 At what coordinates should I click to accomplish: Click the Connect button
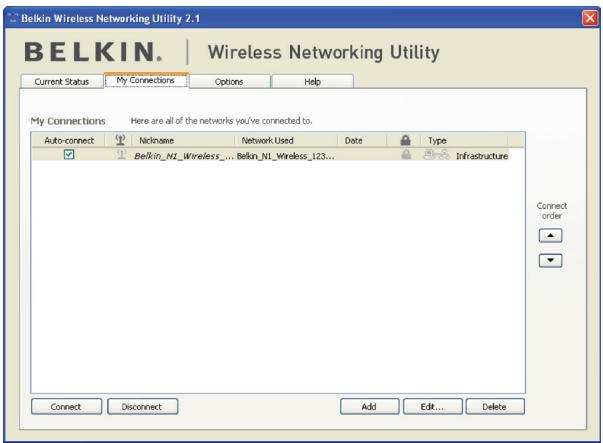tap(66, 406)
